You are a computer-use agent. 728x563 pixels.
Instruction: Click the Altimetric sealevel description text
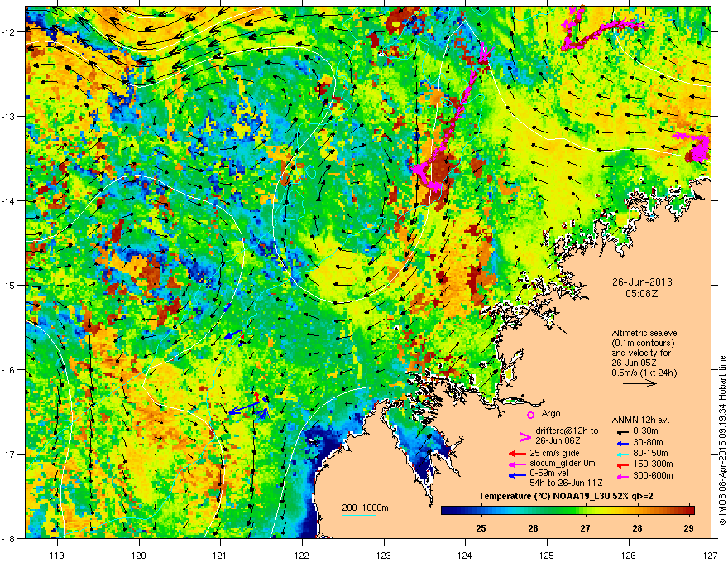click(645, 353)
